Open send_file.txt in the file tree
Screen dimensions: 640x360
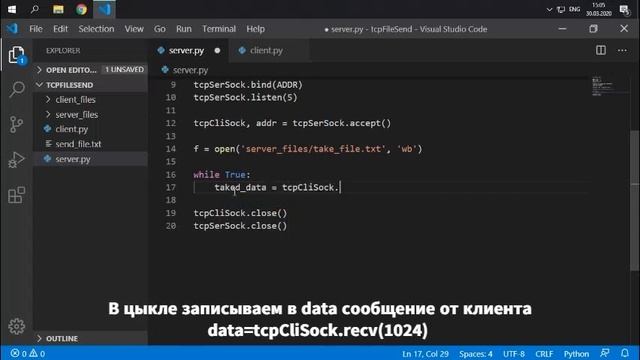click(x=91, y=144)
